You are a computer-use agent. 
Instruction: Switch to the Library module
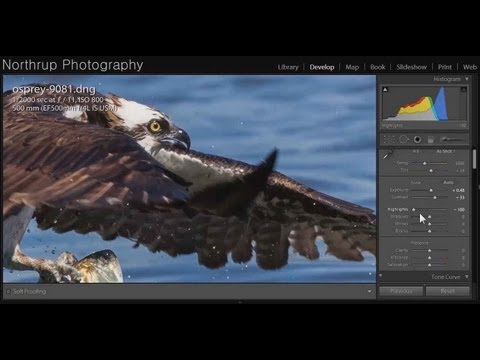[x=288, y=67]
